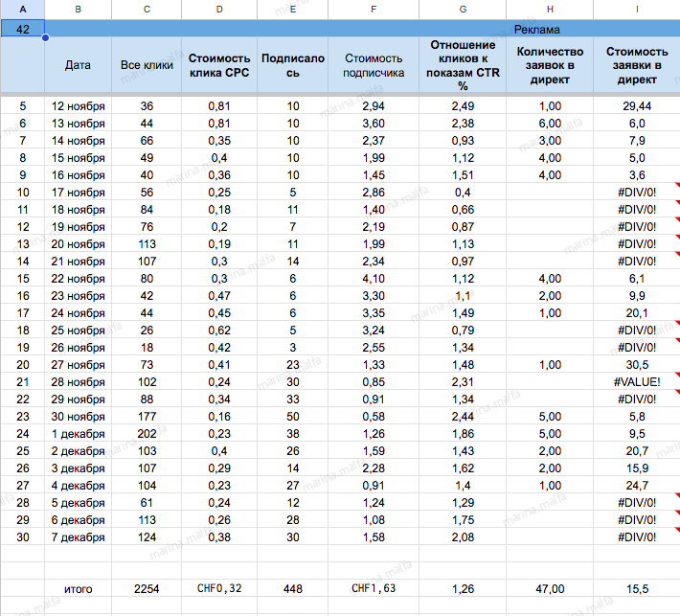680x616 pixels.
Task: Click the "итого" label cell
Action: (79, 588)
